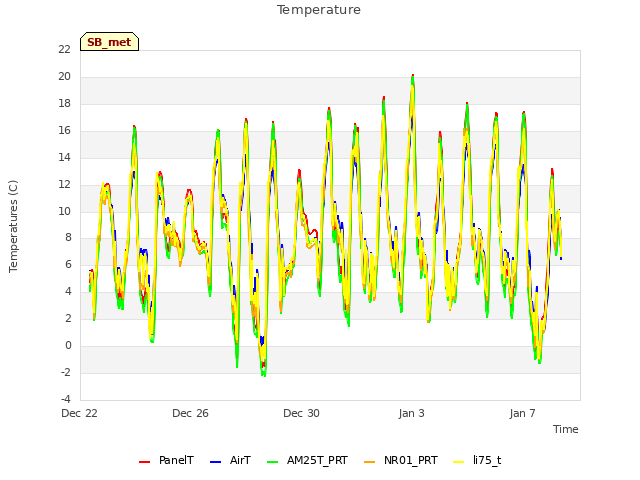Click the Jan 7 axis label
The height and width of the screenshot is (480, 640).
(x=522, y=413)
